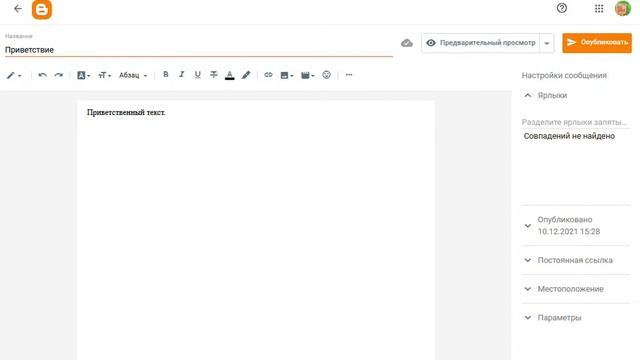
Task: Open the pencil compose mode menu
Action: pyautogui.click(x=14, y=76)
